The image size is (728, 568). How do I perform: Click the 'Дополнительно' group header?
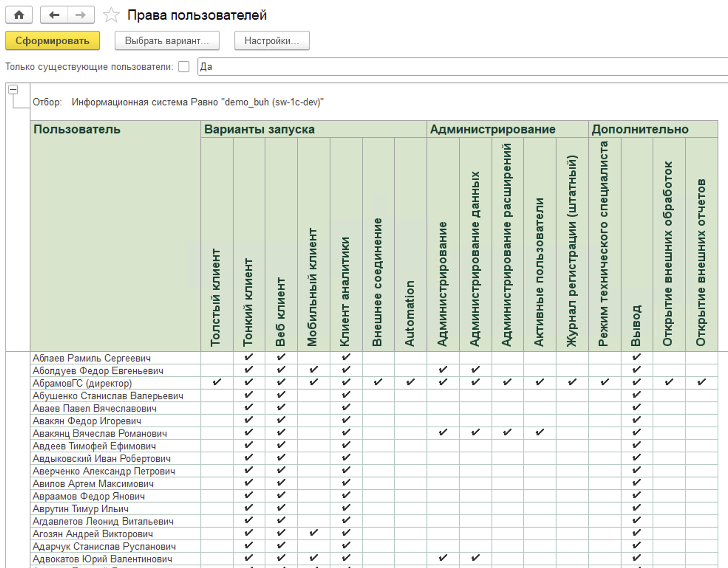pos(640,129)
